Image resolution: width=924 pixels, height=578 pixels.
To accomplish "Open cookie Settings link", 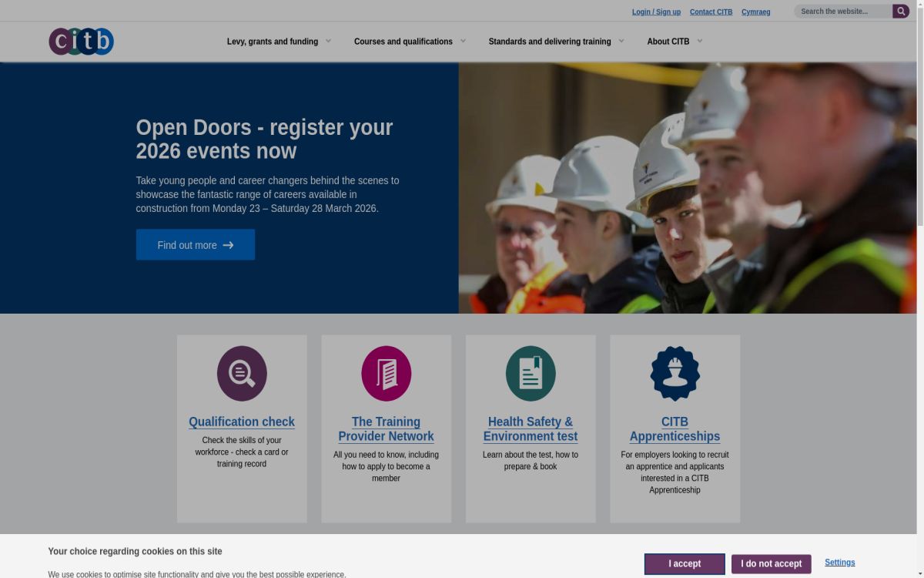I will (x=839, y=563).
